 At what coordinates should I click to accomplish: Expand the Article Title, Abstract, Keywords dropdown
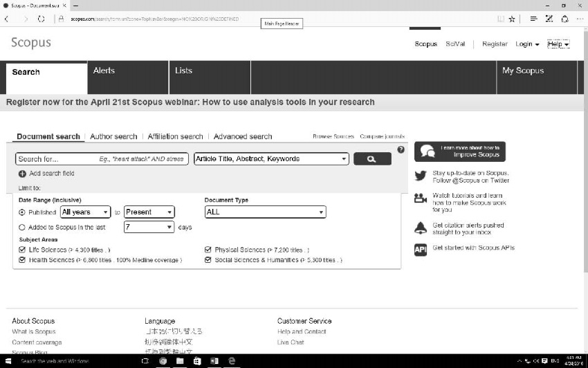(271, 158)
